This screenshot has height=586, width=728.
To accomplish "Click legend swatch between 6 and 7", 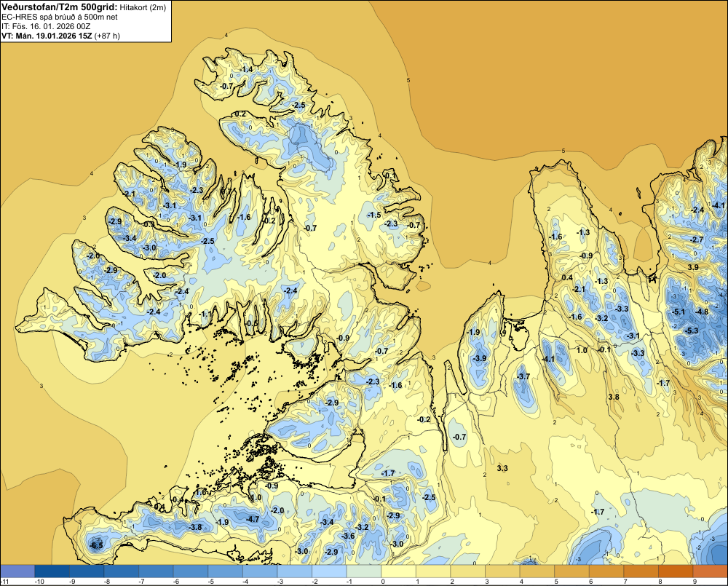I will 606,571.
